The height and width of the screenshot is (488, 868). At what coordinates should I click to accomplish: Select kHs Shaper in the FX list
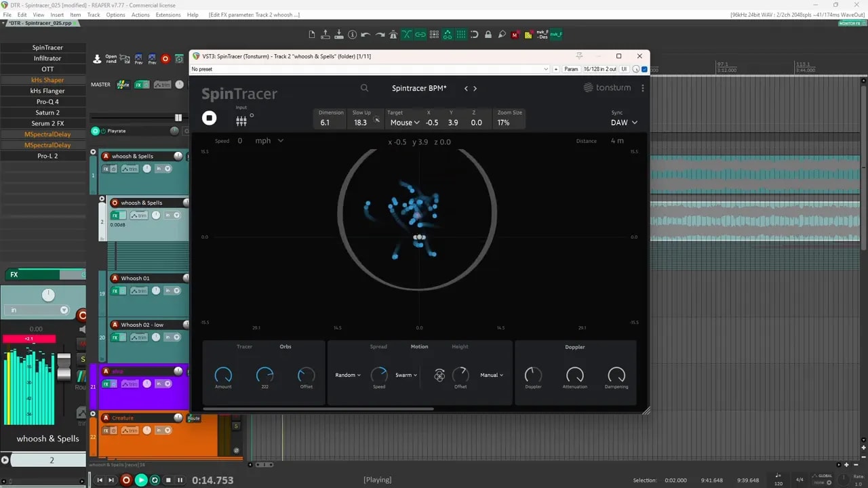click(47, 80)
